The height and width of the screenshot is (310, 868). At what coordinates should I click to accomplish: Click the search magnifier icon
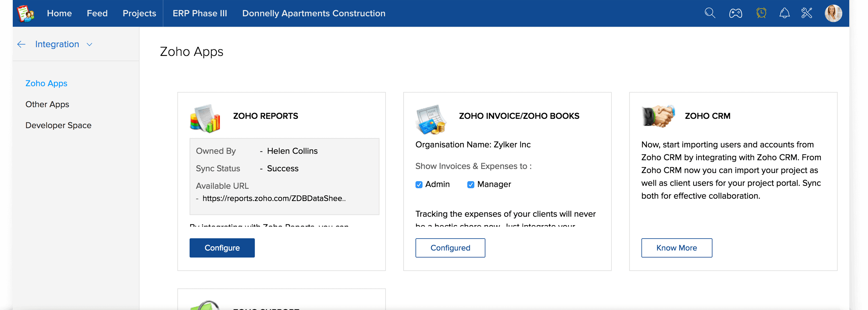(710, 13)
